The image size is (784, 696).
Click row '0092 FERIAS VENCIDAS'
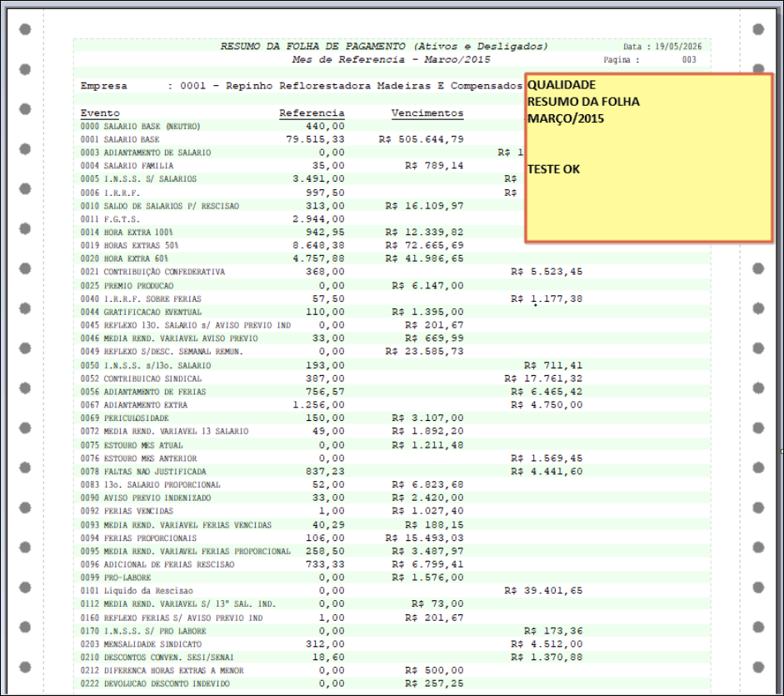pos(127,511)
